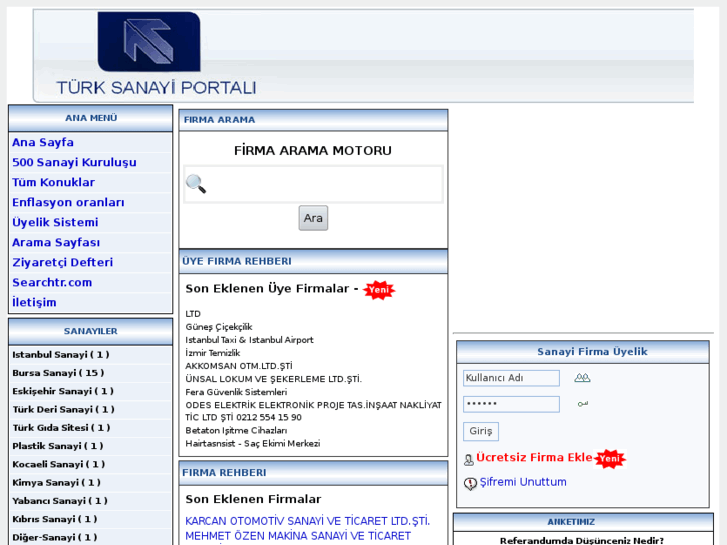
Task: Click the alert icon before Şifremi Unuttum
Action: point(470,484)
